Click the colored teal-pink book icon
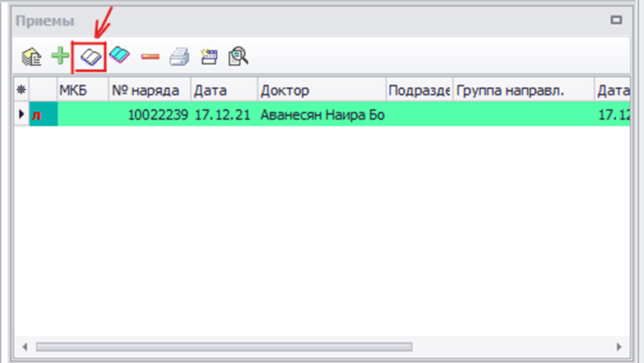 [x=120, y=57]
